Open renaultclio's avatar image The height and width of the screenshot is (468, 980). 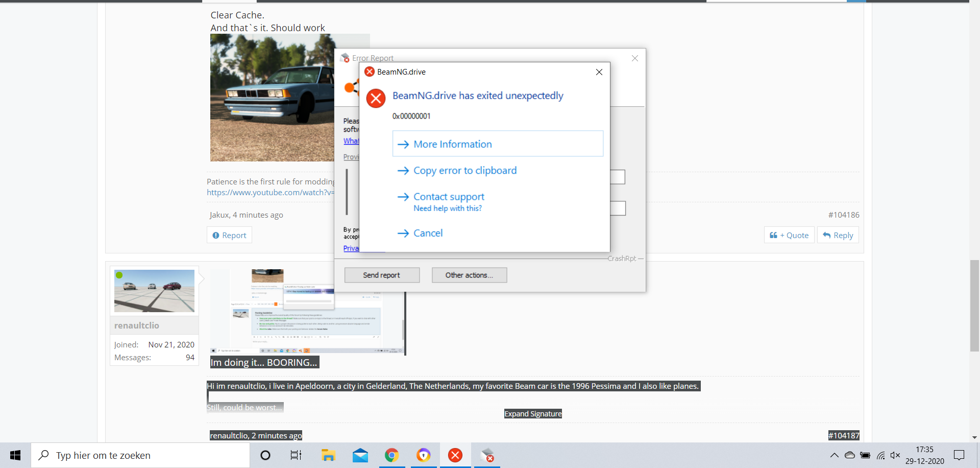point(154,291)
